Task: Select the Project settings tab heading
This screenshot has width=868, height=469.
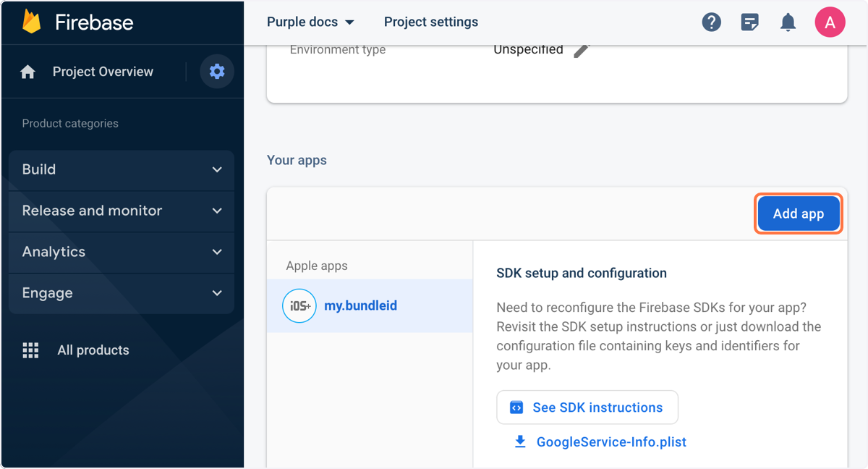Action: pyautogui.click(x=431, y=22)
